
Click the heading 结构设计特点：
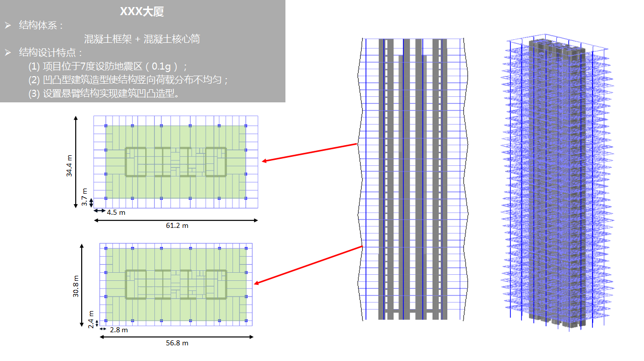click(50, 52)
